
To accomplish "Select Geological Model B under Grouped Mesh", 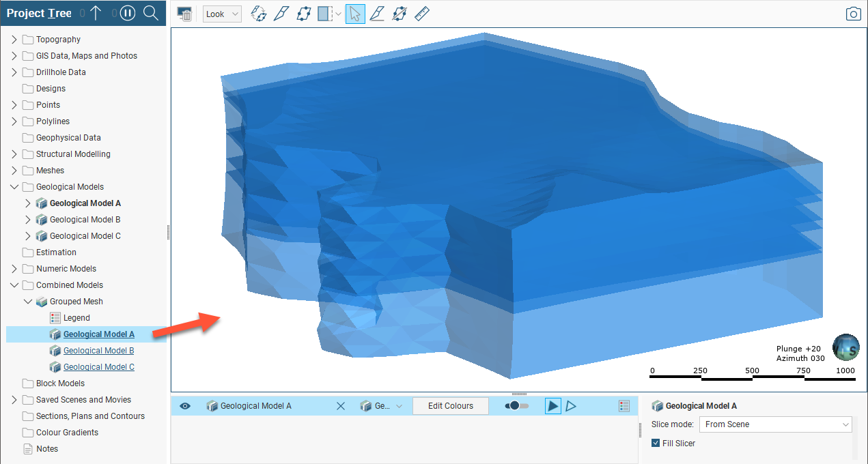I will click(98, 351).
